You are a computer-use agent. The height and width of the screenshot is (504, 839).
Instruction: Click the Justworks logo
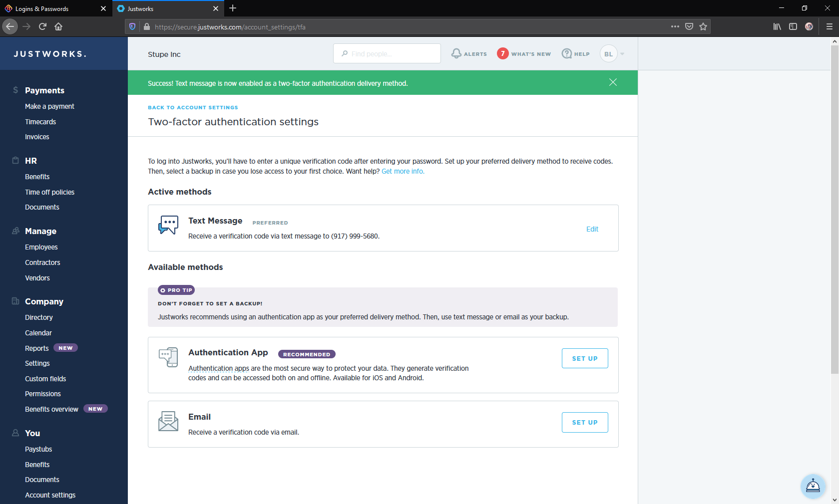pyautogui.click(x=50, y=54)
